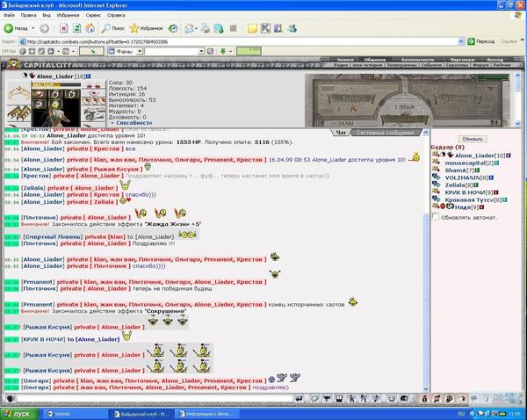The image size is (527, 420).
Task: Click the send message arrow icon in chat bar
Action: click(299, 399)
